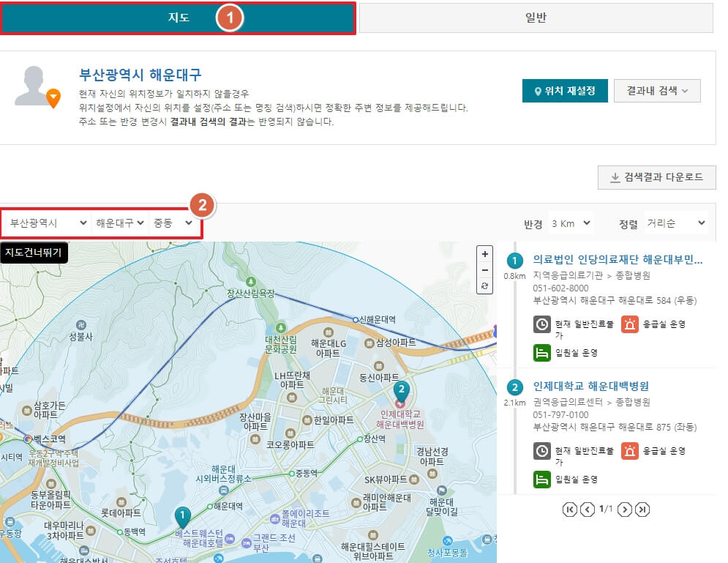Click the user location avatar icon

pos(38,87)
